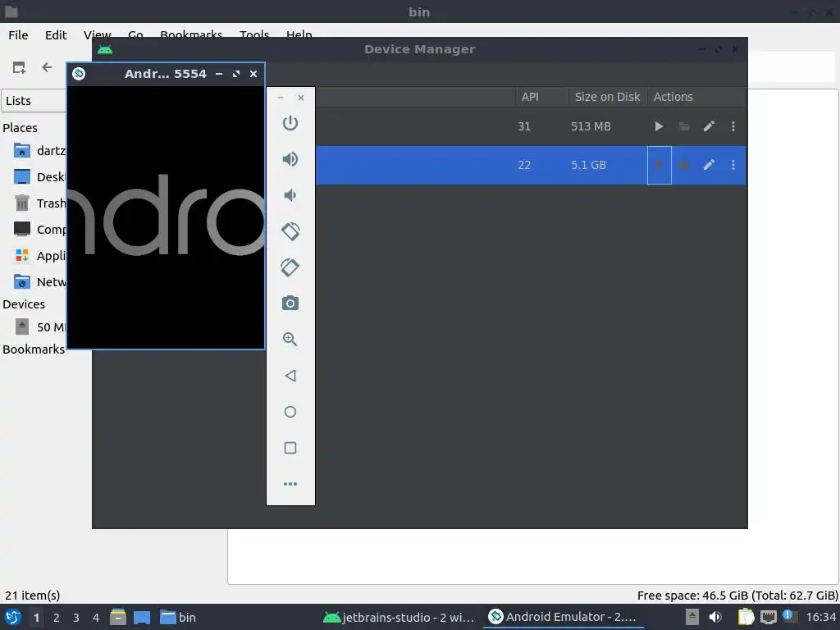Select the 513 MB size cell
The image size is (840, 630).
591,126
